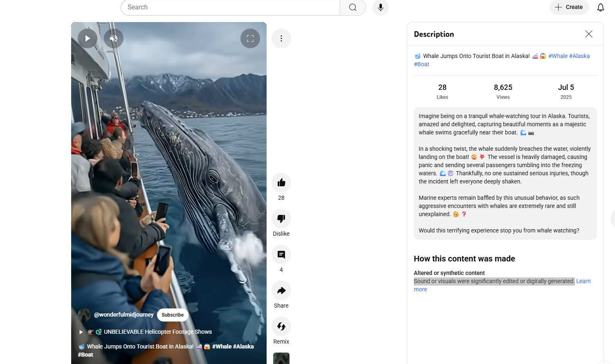
Task: Focus the Search input field
Action: 230,7
